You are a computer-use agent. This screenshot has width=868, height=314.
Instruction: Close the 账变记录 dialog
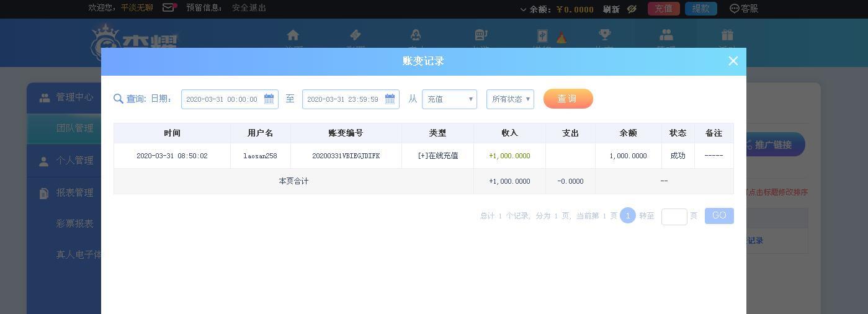click(x=733, y=61)
